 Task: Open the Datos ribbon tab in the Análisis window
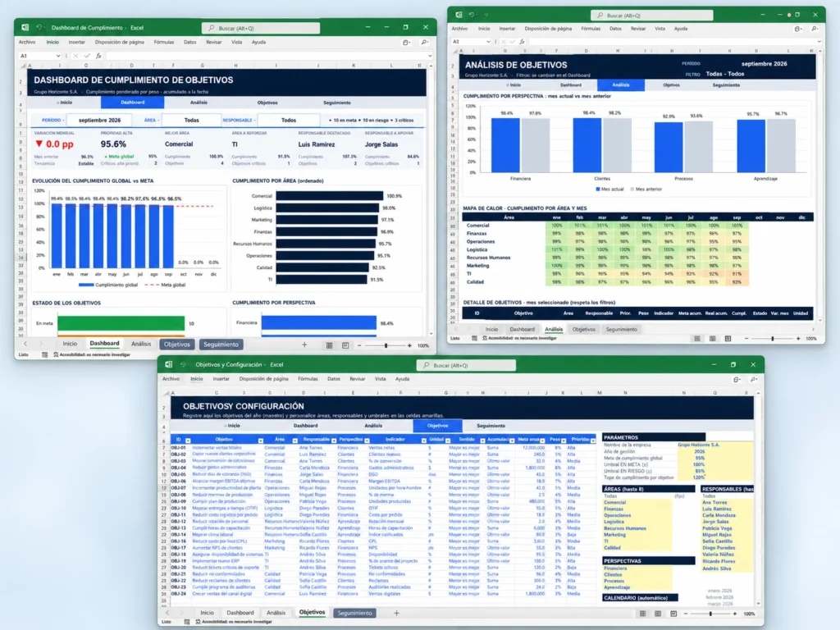click(615, 29)
